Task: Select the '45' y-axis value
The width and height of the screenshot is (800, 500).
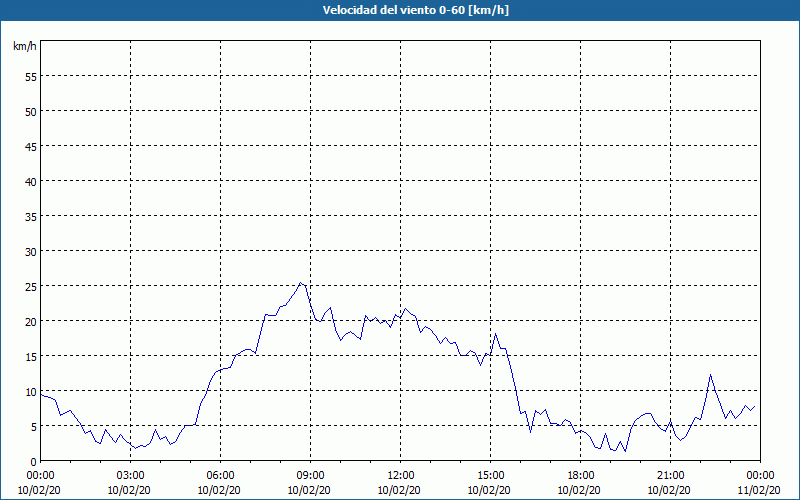Action: [31, 146]
